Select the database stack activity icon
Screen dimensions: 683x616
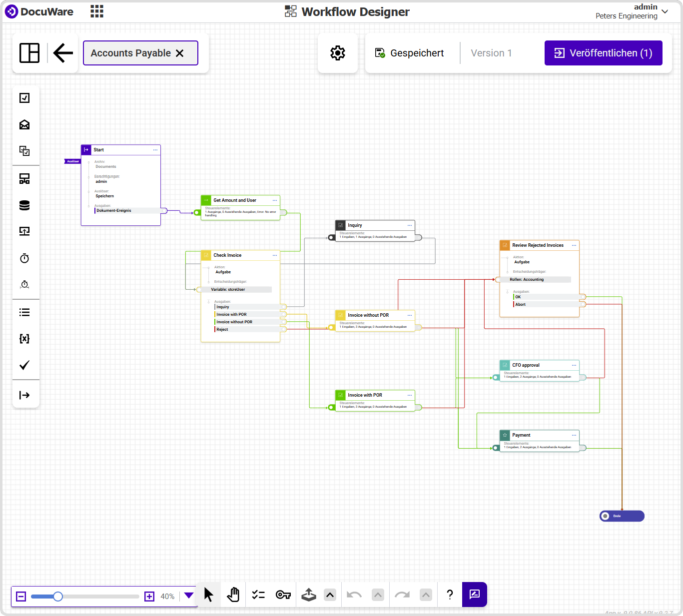(x=24, y=205)
